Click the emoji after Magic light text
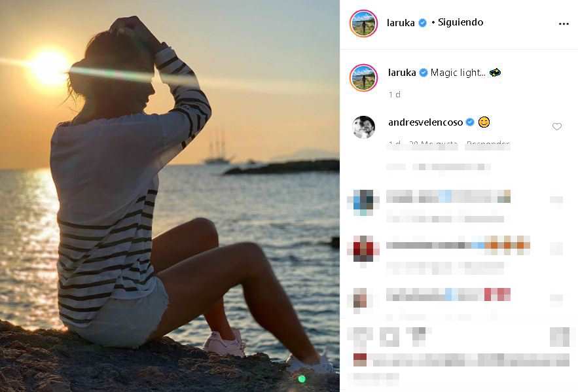This screenshot has width=578, height=392. pos(495,73)
